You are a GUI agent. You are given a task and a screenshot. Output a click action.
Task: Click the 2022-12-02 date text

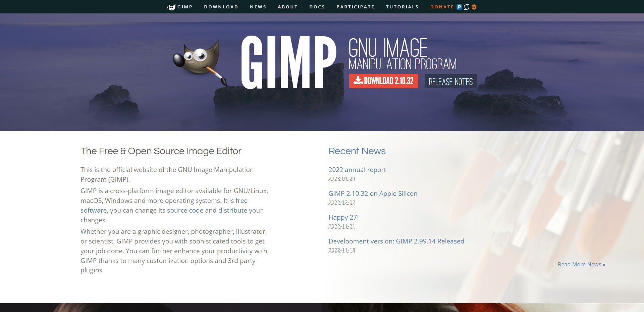pos(342,203)
